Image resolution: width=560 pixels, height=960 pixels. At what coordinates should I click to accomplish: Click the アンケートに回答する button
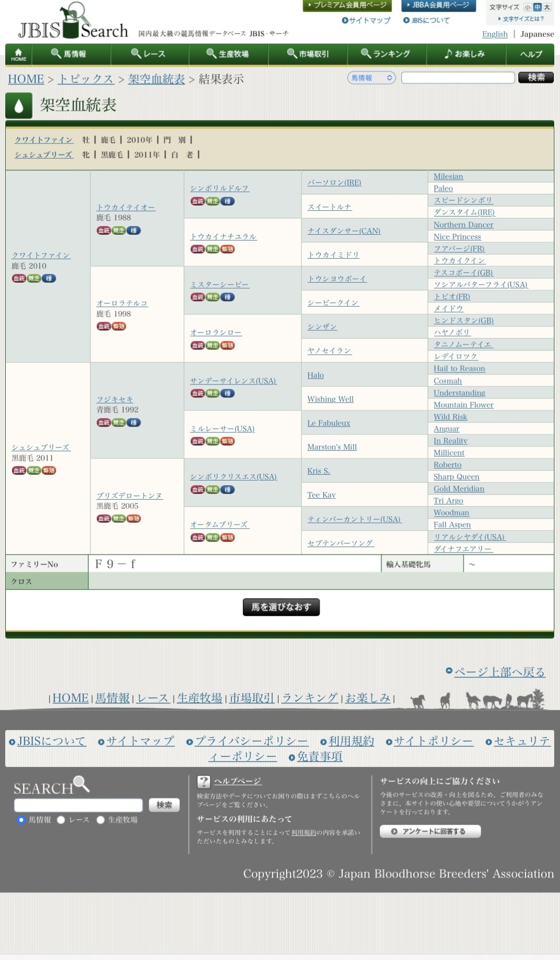430,831
